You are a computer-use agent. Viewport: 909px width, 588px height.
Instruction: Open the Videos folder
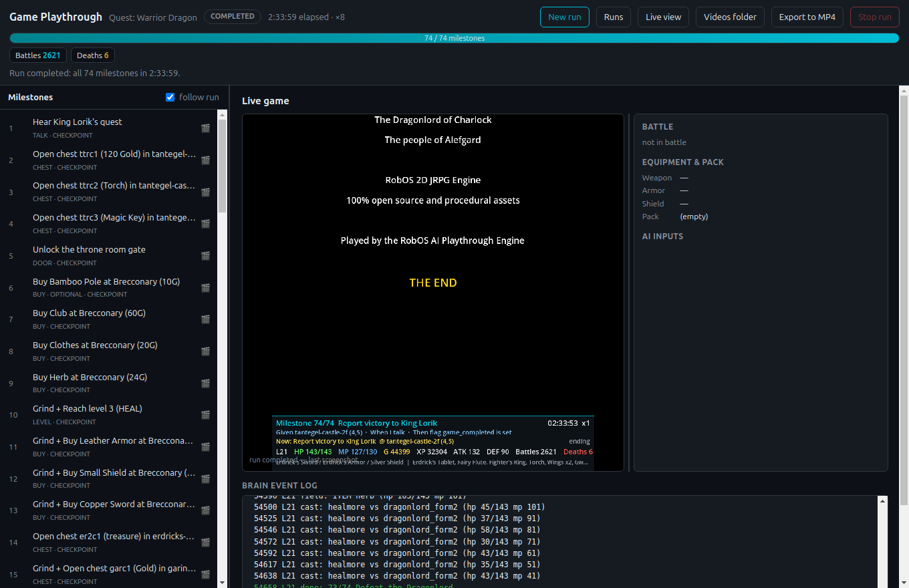[x=731, y=17]
